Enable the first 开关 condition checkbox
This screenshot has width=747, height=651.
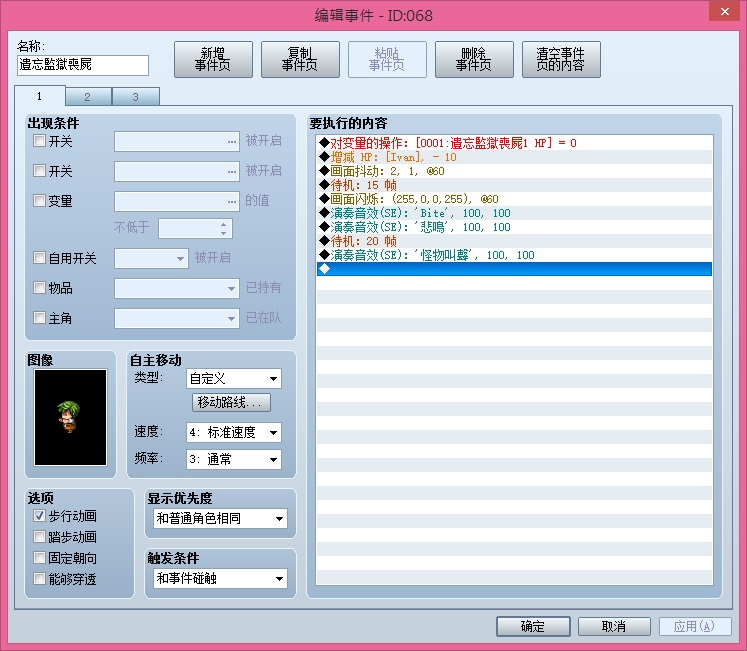click(x=39, y=141)
